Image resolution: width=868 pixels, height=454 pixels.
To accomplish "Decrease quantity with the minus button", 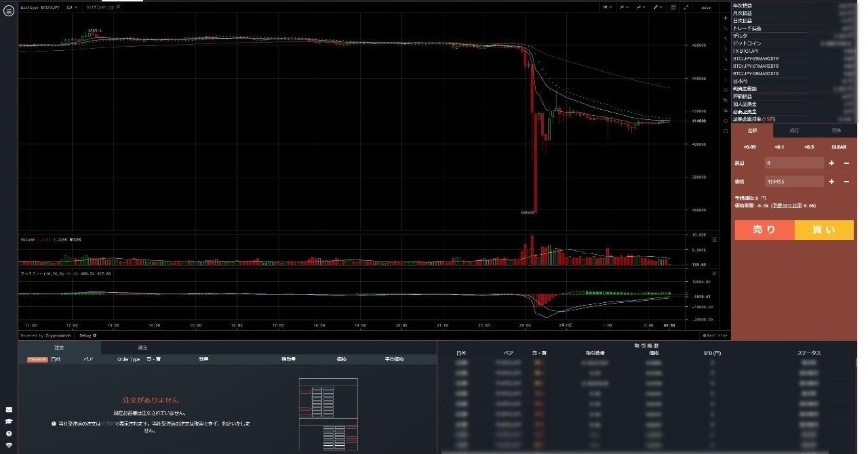I will (846, 163).
